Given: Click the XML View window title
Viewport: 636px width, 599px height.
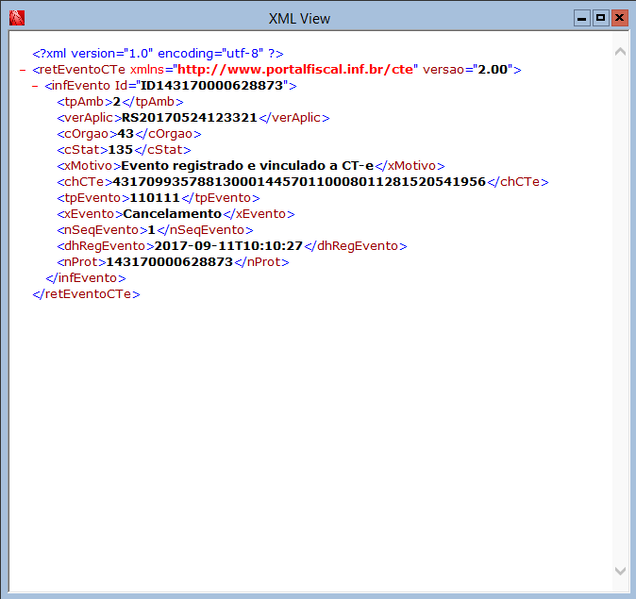Looking at the screenshot, I should 299,19.
